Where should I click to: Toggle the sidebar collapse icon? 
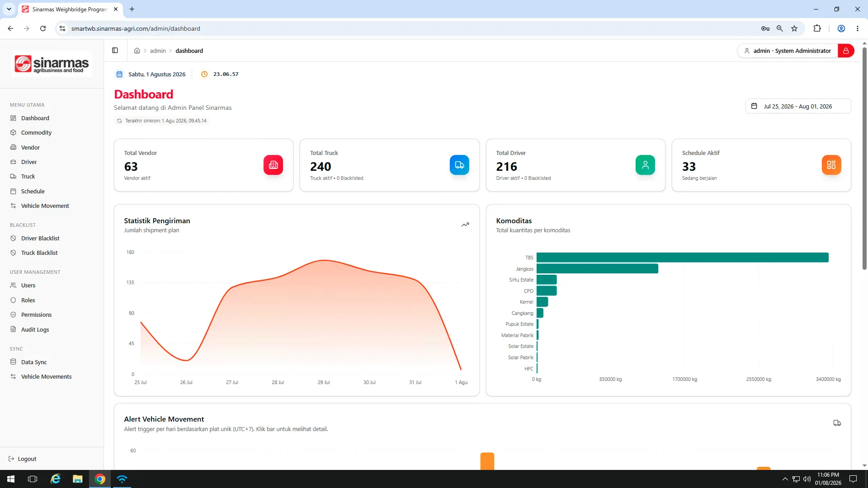click(x=115, y=51)
